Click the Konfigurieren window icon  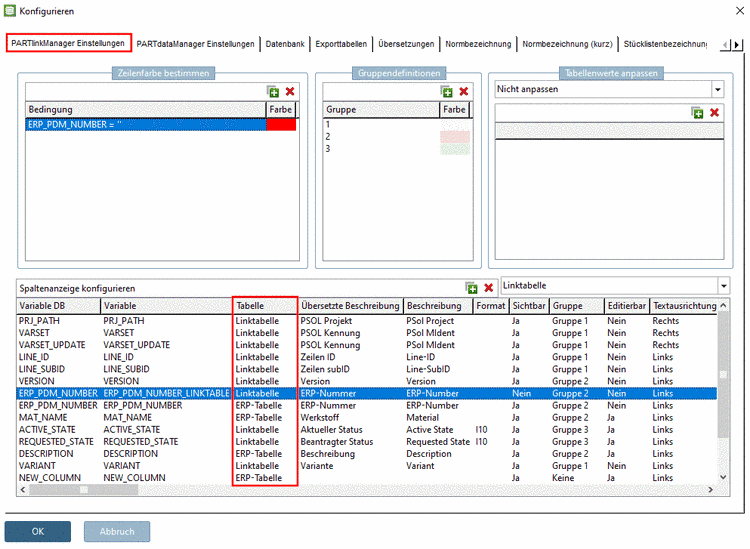10,11
